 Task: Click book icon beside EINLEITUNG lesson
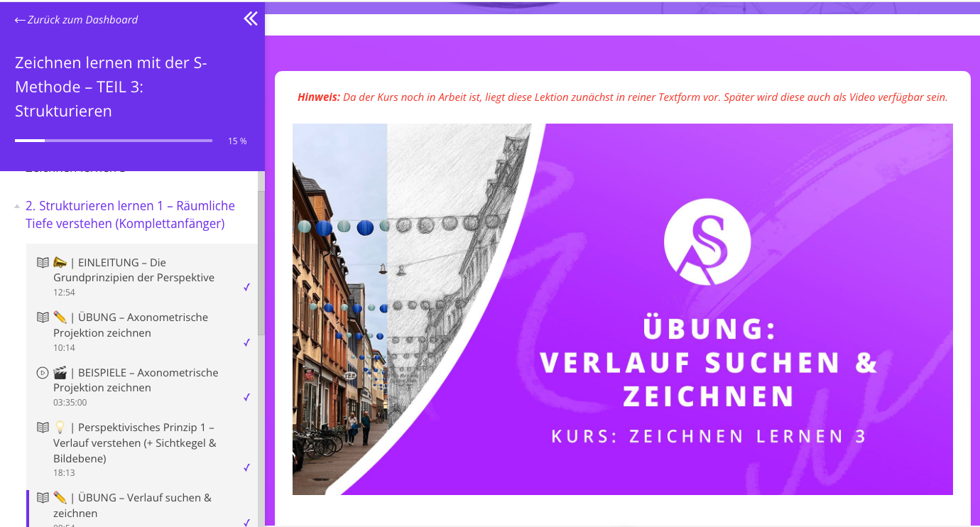(43, 263)
